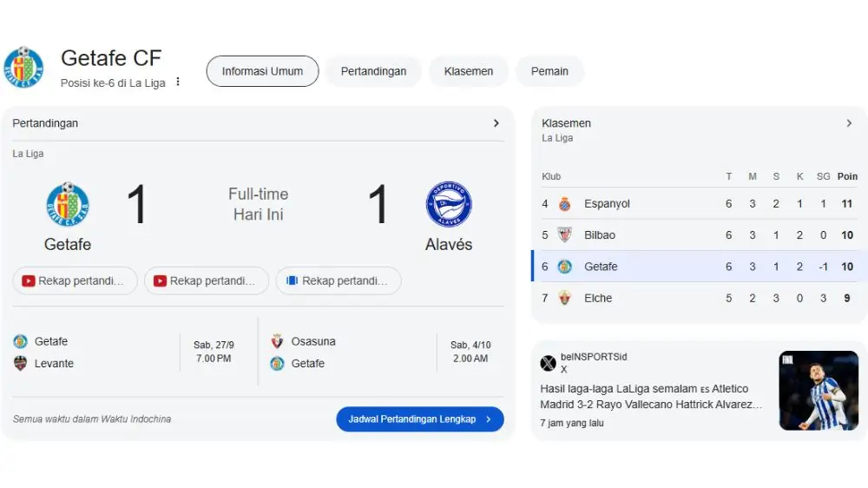Click the Getafe CF crest in header
Viewport: 868px width, 488px height.
(23, 68)
